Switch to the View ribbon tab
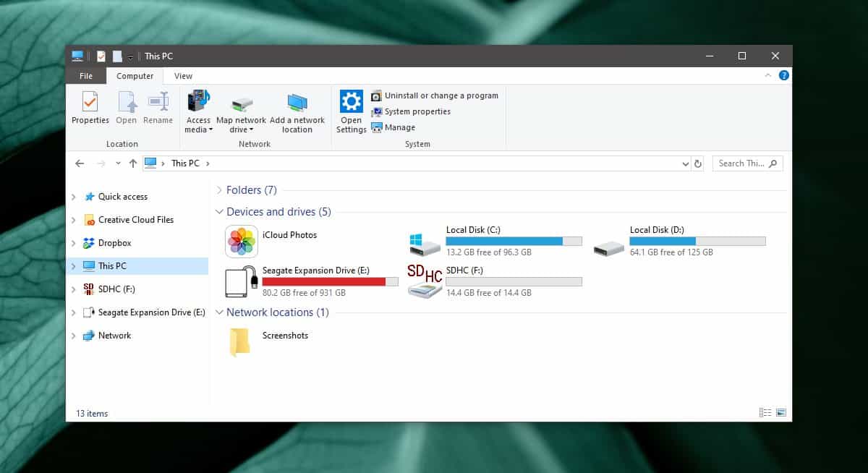This screenshot has width=868, height=473. (184, 76)
